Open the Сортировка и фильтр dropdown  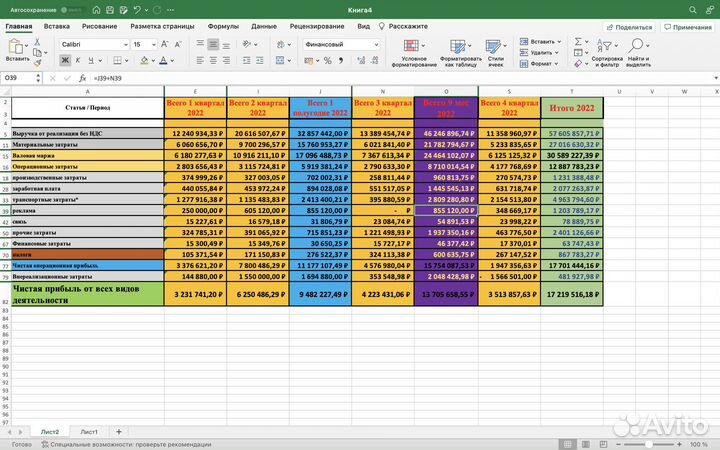coord(607,53)
